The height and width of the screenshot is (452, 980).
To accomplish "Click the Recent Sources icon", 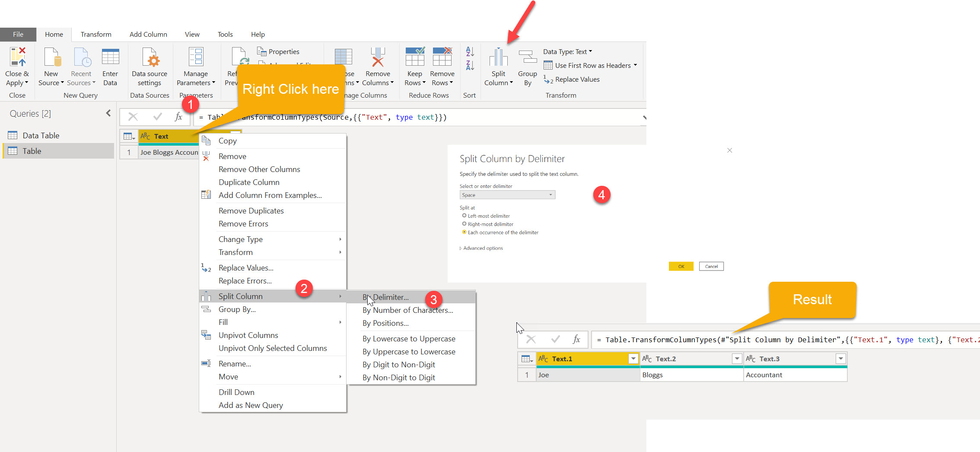I will pyautogui.click(x=82, y=57).
